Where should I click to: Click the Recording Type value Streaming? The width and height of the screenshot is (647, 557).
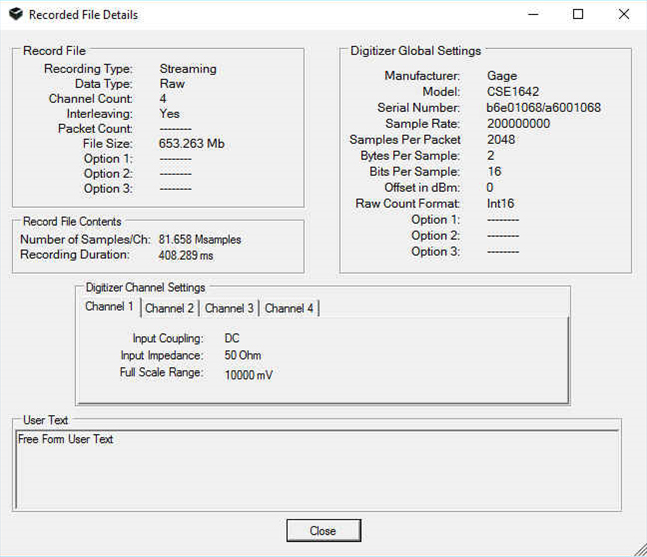pos(188,69)
